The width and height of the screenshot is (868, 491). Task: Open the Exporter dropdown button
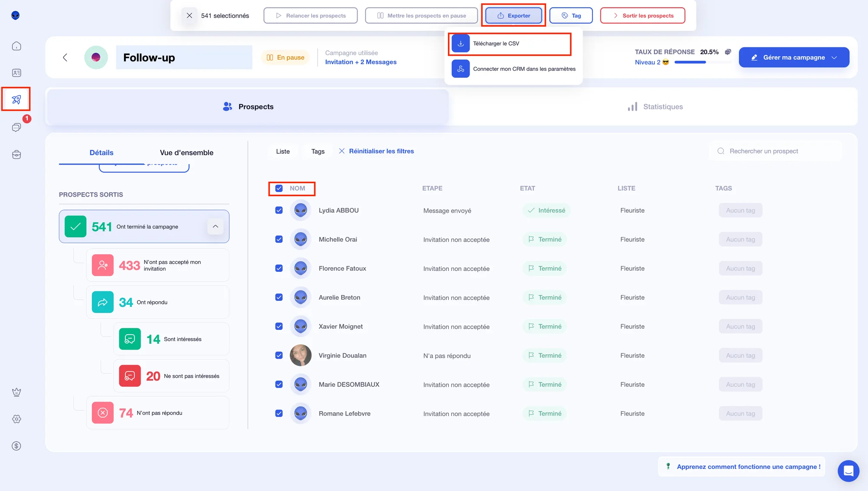[x=513, y=16]
